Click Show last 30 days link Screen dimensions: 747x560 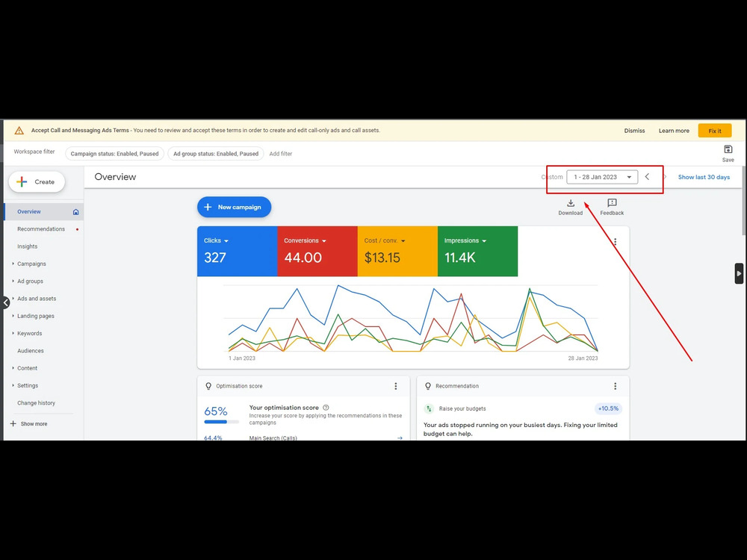(x=704, y=177)
